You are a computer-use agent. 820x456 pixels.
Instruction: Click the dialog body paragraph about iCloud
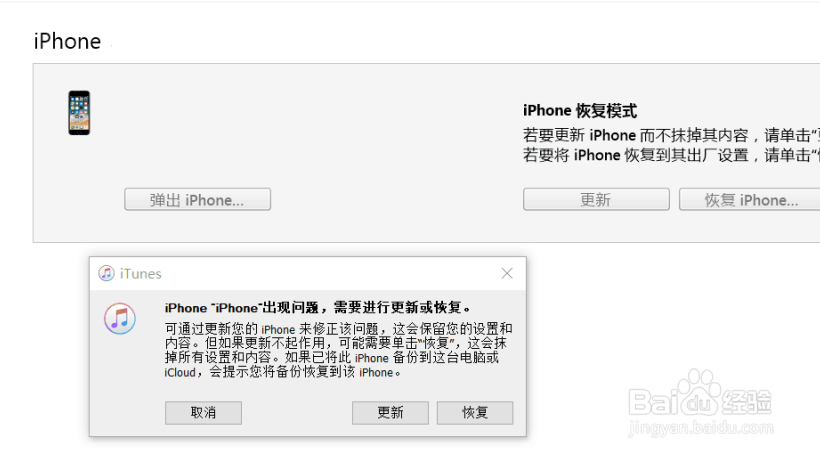[x=338, y=350]
